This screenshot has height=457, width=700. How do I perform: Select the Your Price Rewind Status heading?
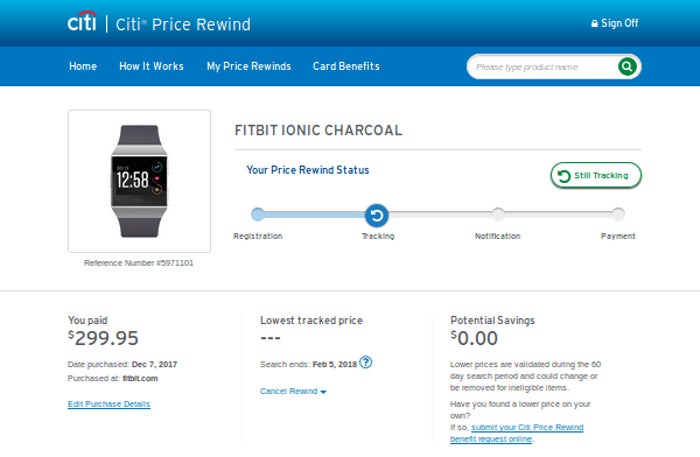(x=308, y=170)
